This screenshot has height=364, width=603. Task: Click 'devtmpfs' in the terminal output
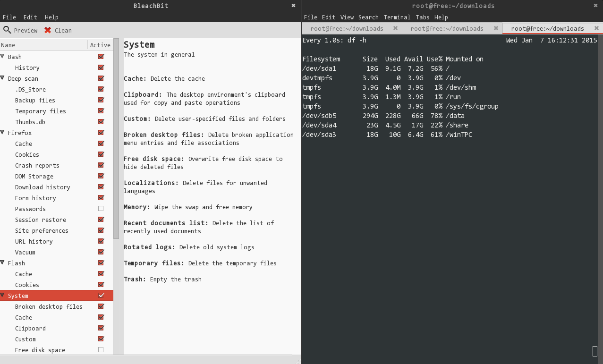click(317, 78)
